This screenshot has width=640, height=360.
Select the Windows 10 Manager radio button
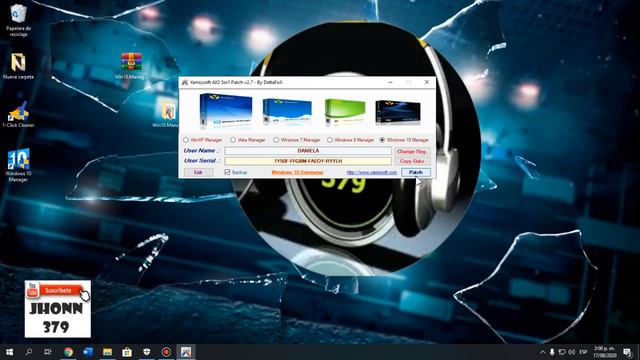(382, 140)
